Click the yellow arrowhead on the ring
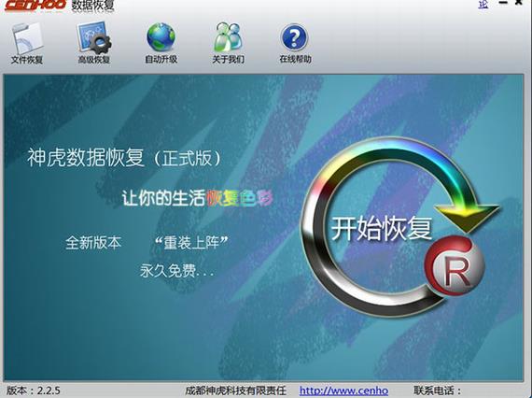Viewport: 532px width, 398px height. click(468, 217)
